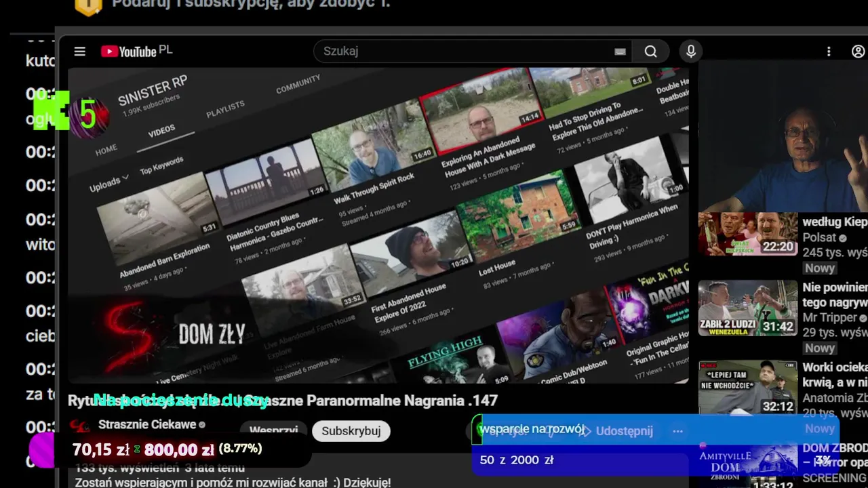Open the on-screen keyboard icon in search

point(620,52)
